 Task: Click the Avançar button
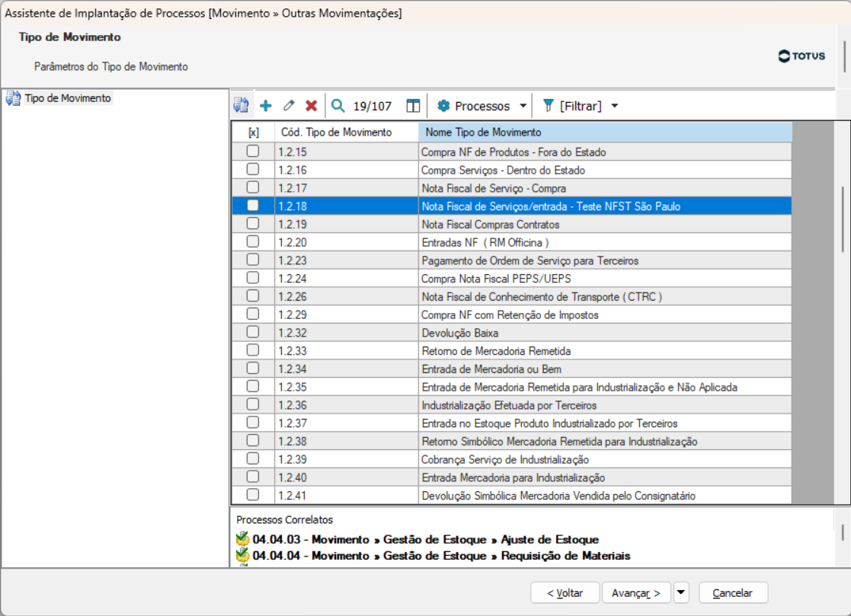pos(636,592)
